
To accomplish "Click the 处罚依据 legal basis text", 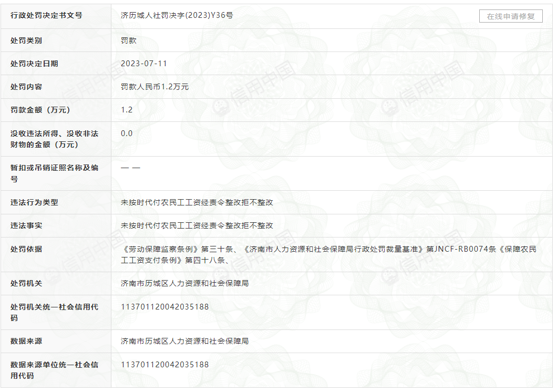I will pyautogui.click(x=328, y=254).
